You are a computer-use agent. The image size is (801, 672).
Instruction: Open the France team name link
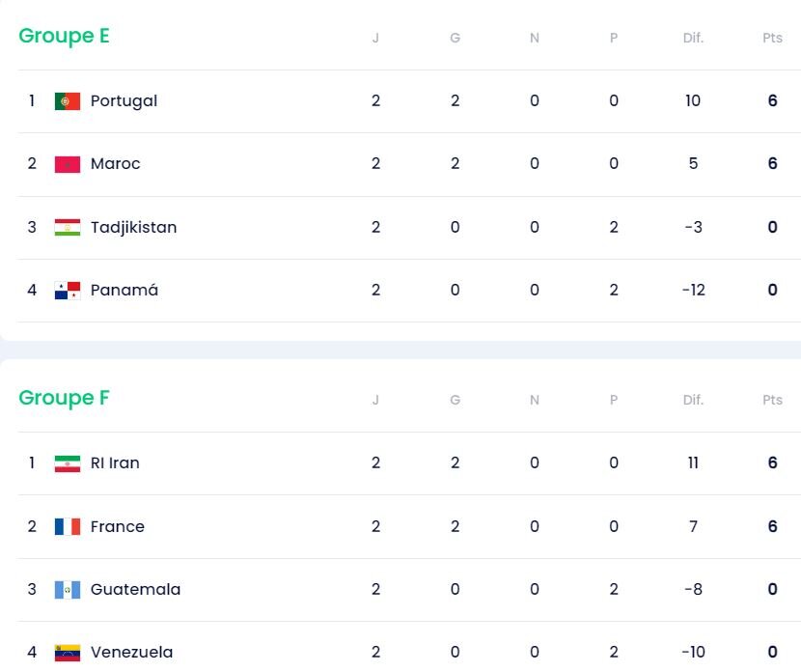(118, 527)
